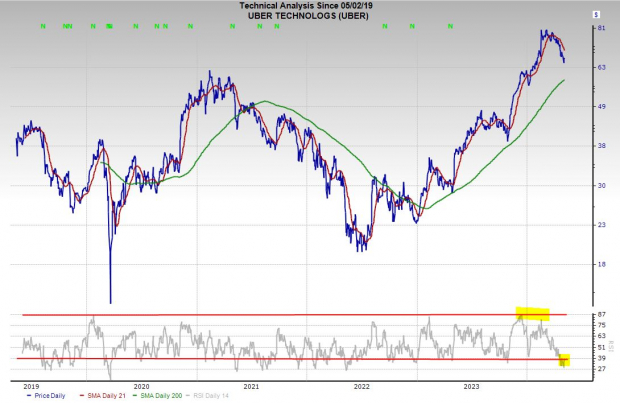Viewport: 620px width, 403px height.
Task: Select the 2023 label on the time axis
Action: click(473, 384)
